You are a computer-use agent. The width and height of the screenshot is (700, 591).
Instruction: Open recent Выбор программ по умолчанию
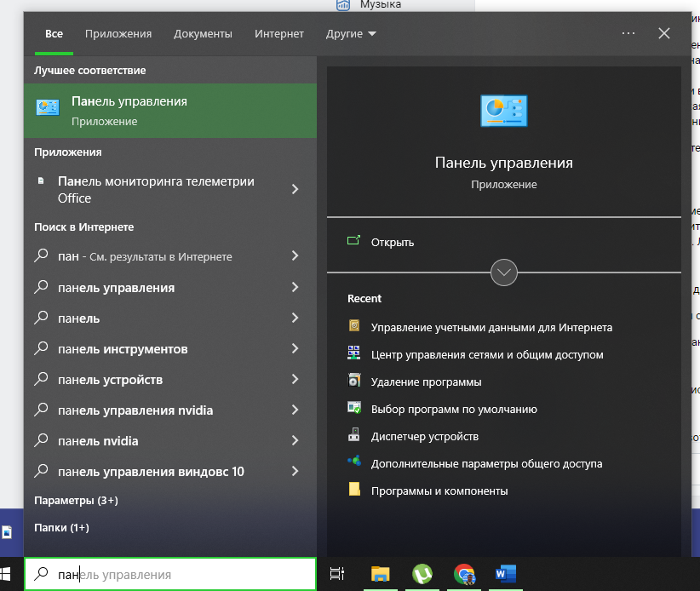[x=454, y=410]
